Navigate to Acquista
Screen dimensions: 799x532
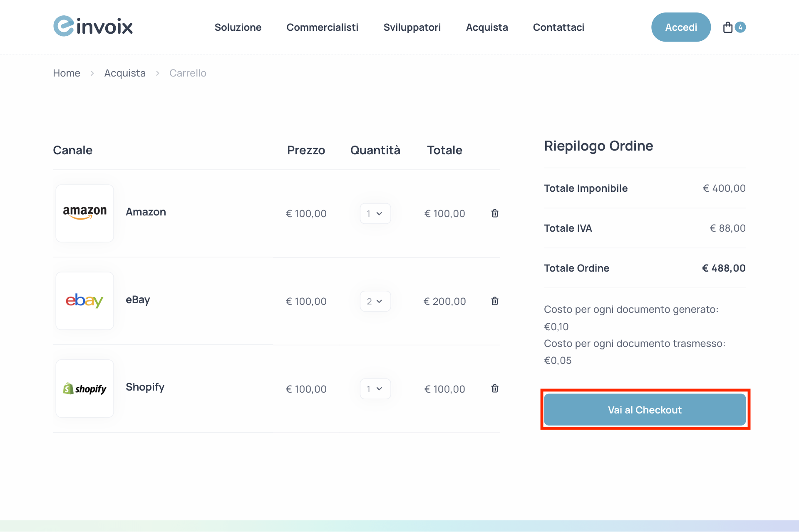tap(487, 27)
